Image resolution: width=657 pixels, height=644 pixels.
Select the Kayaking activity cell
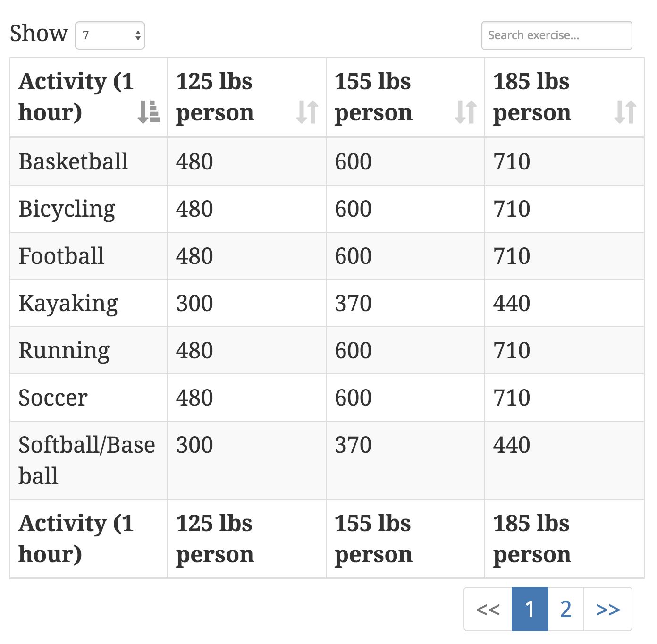point(68,303)
